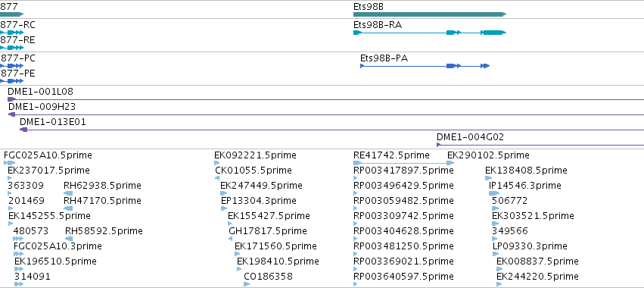This screenshot has width=644, height=288.
Task: Click the EK171560.5prime EST label
Action: [x=275, y=246]
